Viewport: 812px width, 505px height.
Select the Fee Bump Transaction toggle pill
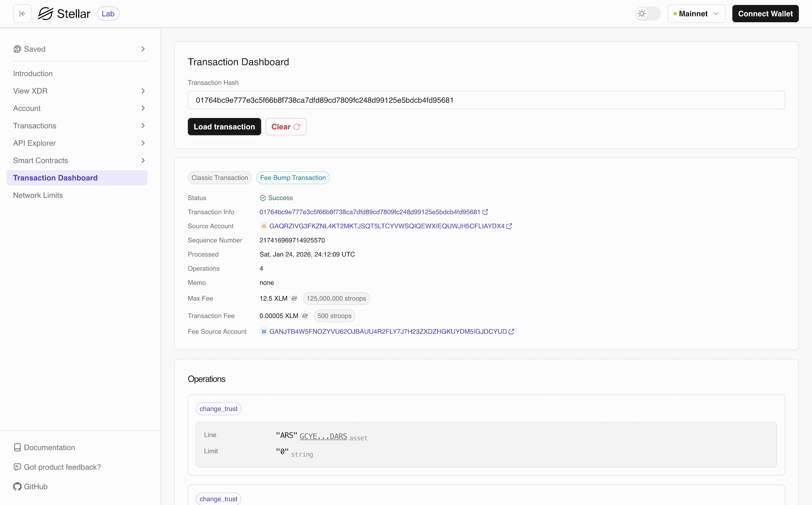[293, 178]
